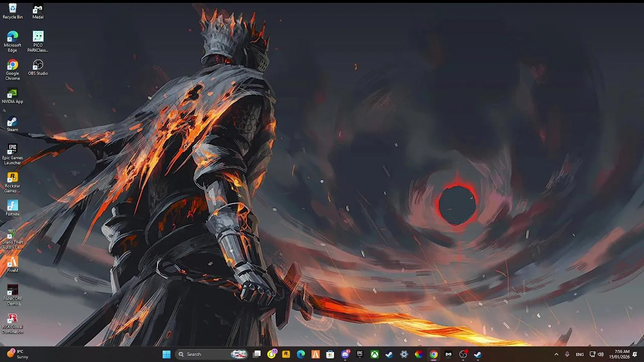
Task: Launch Rockstar Games from the taskbar
Action: 286,354
